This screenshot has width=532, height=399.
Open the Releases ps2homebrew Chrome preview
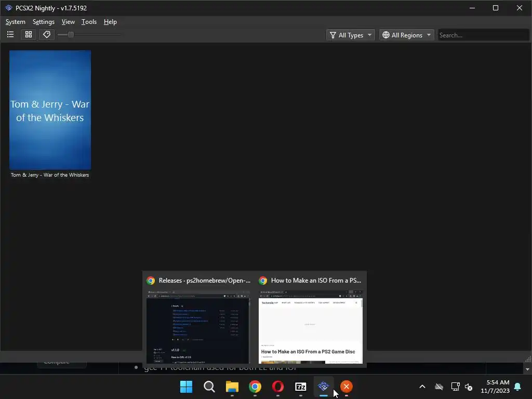pos(198,327)
